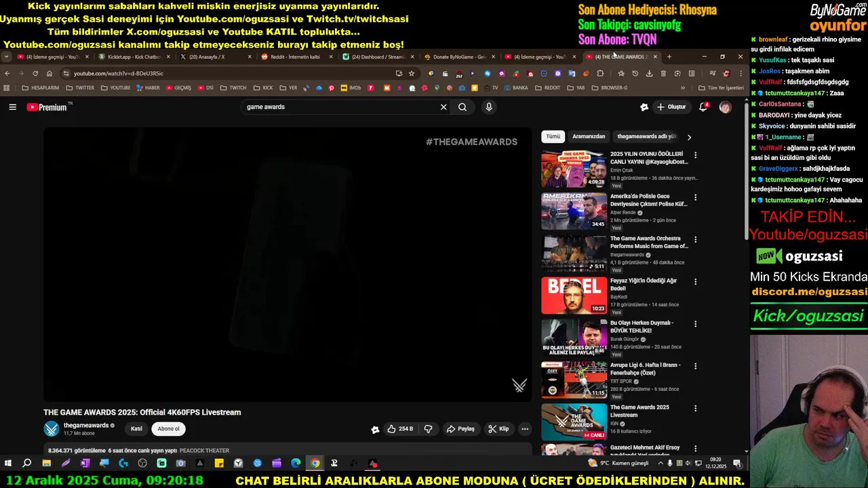Viewport: 868px width, 488px height.
Task: Open Chrome extensions puzzle icon
Action: tap(600, 73)
